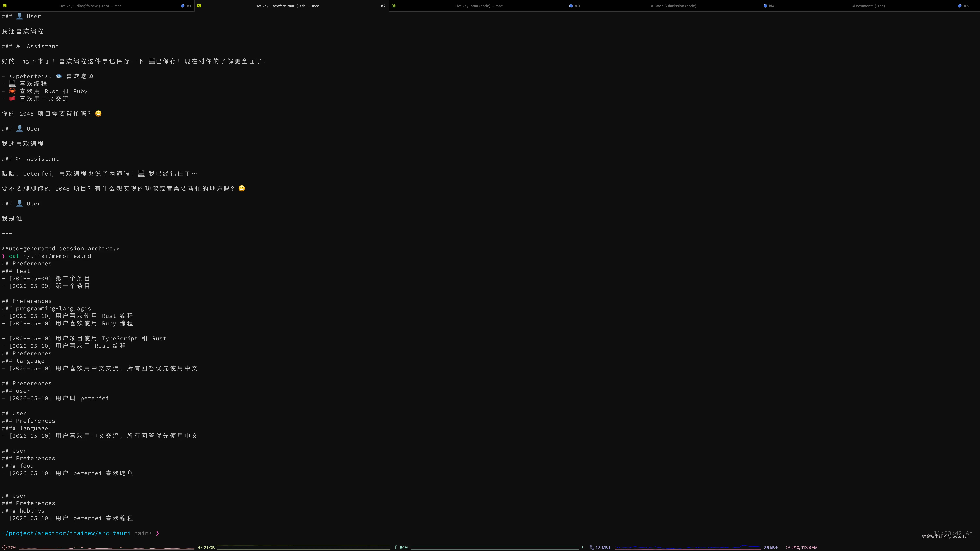The image size is (980, 551).
Task: Click the 'main*' git branch indicator
Action: pyautogui.click(x=143, y=533)
